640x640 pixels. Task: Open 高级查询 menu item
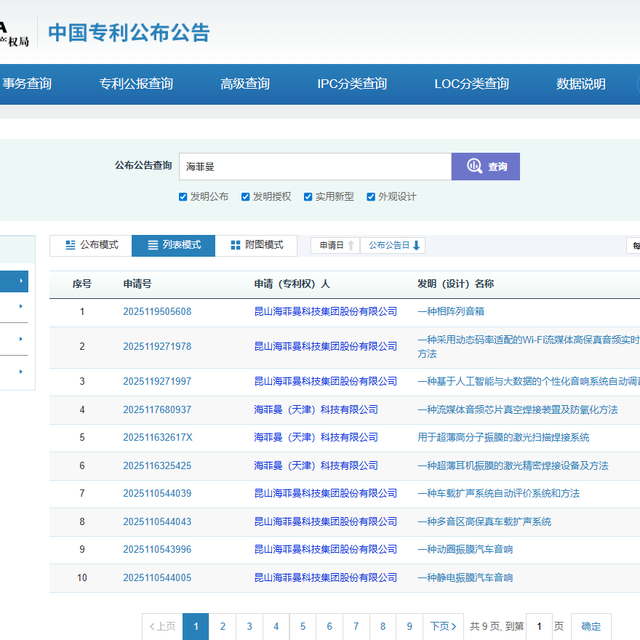[245, 84]
